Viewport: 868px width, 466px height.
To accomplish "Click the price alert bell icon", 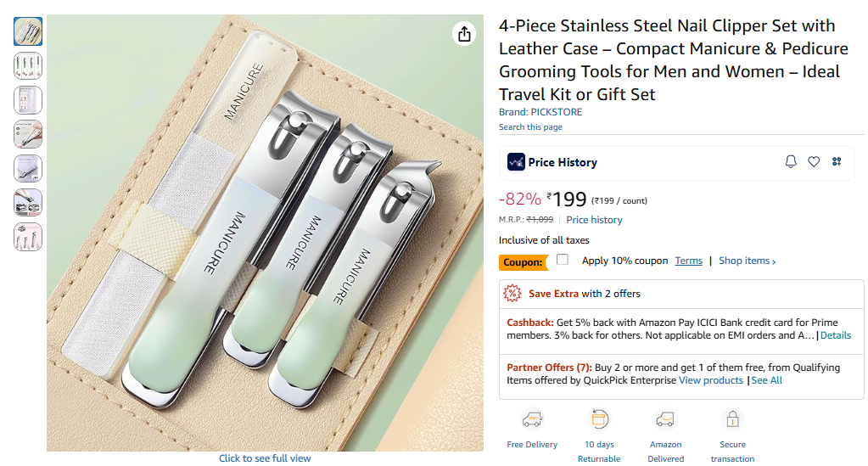I will (791, 162).
